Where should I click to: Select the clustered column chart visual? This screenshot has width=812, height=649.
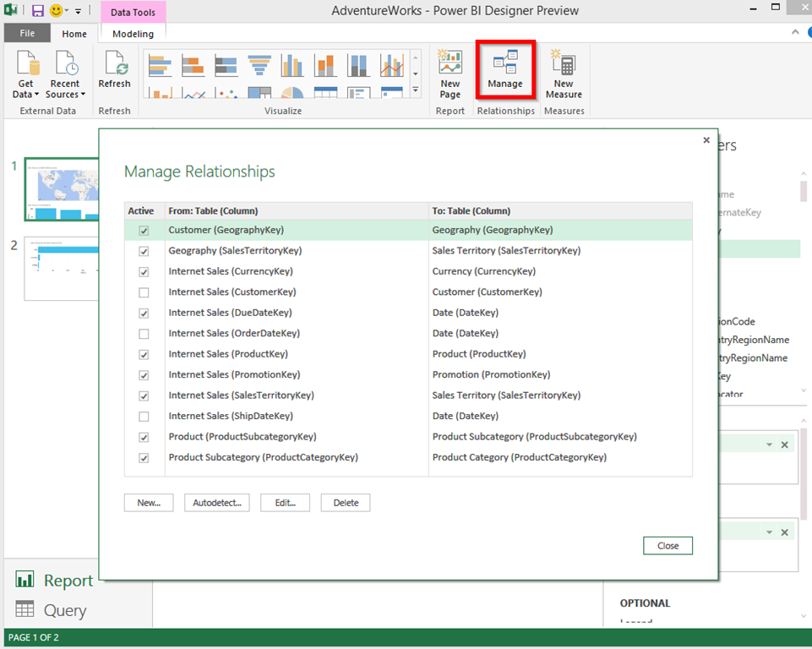coord(292,65)
